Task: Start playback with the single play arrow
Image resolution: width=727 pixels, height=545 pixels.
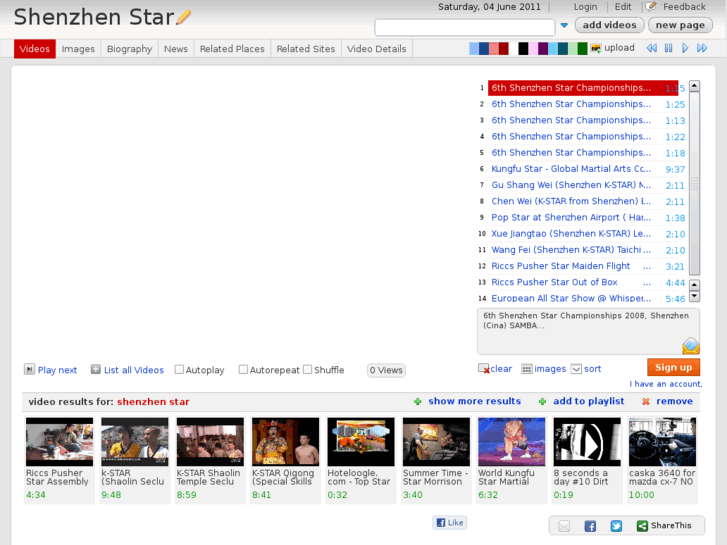Action: click(685, 48)
